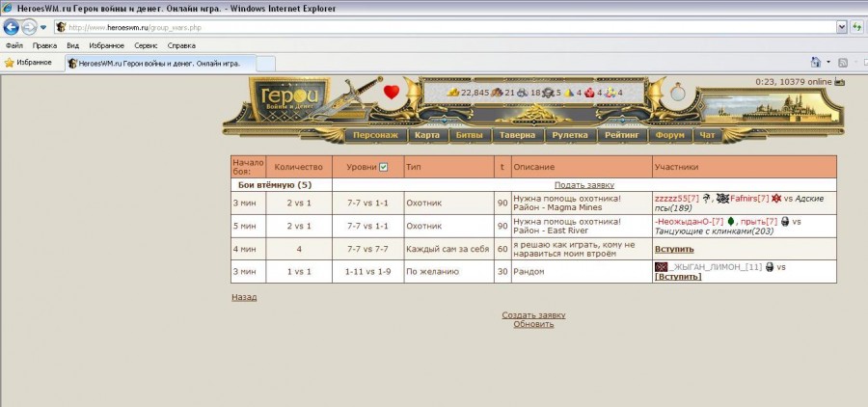Open the Рейтинг navigation button

(622, 135)
